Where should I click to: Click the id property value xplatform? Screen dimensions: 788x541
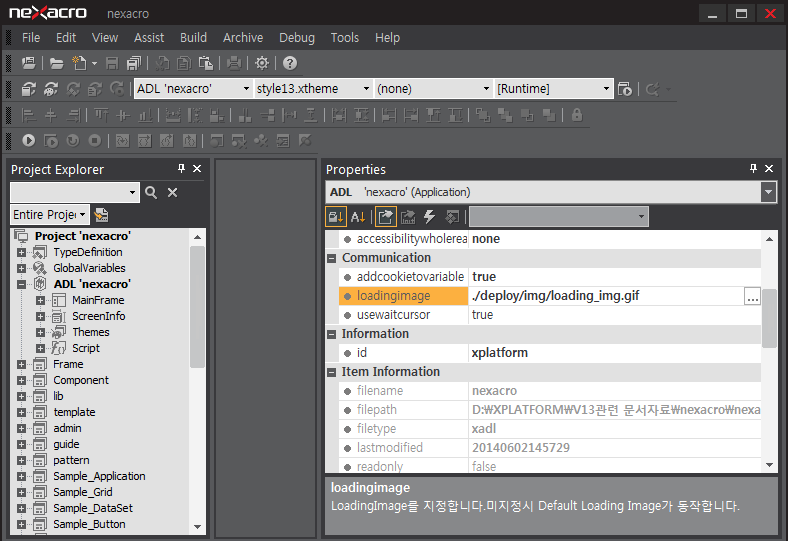point(500,353)
